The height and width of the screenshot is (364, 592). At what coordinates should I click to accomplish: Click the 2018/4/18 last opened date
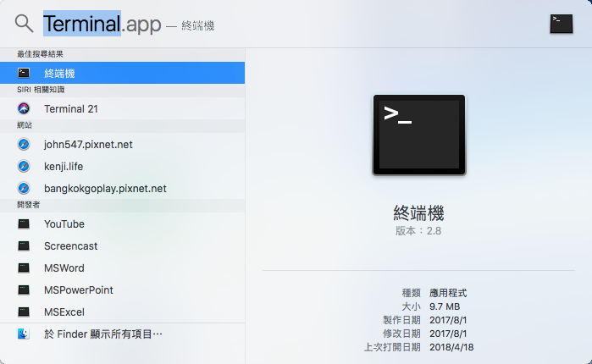(x=451, y=347)
